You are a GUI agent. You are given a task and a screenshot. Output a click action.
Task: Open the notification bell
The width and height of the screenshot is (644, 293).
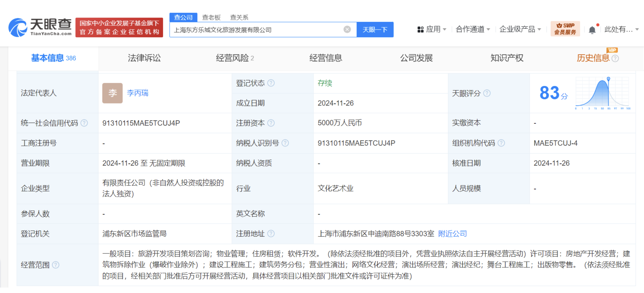(592, 30)
